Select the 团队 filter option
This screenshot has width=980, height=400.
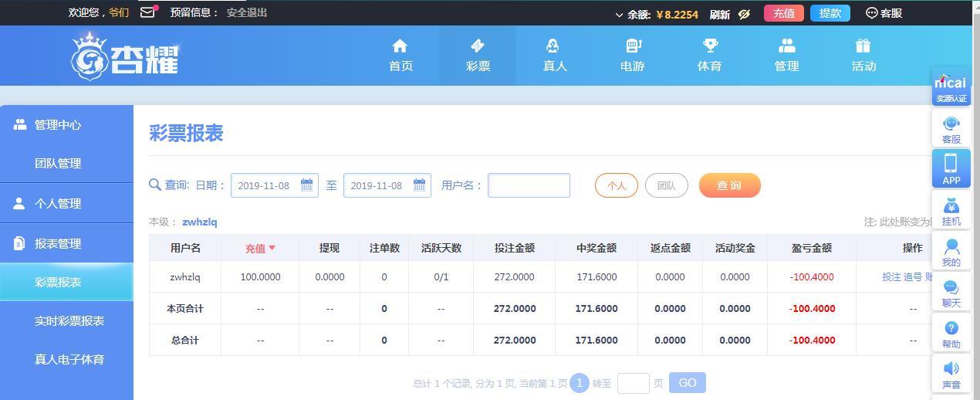pos(667,185)
